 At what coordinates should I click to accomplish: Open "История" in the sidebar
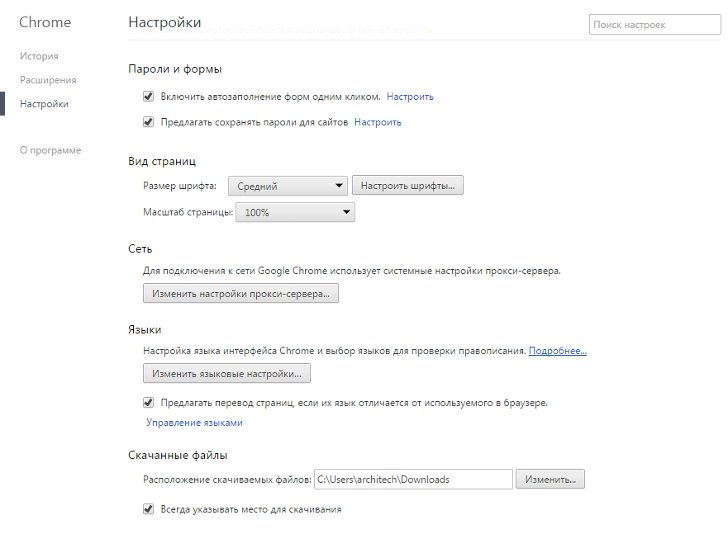[39, 56]
